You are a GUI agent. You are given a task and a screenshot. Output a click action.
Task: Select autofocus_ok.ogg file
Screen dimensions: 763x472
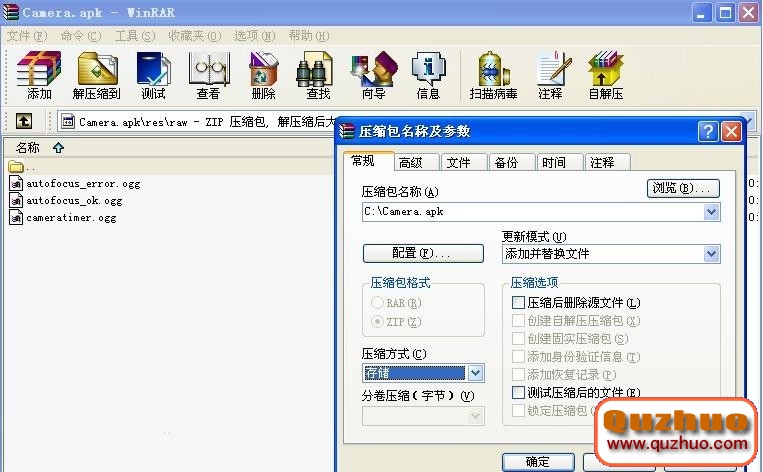tap(67, 200)
